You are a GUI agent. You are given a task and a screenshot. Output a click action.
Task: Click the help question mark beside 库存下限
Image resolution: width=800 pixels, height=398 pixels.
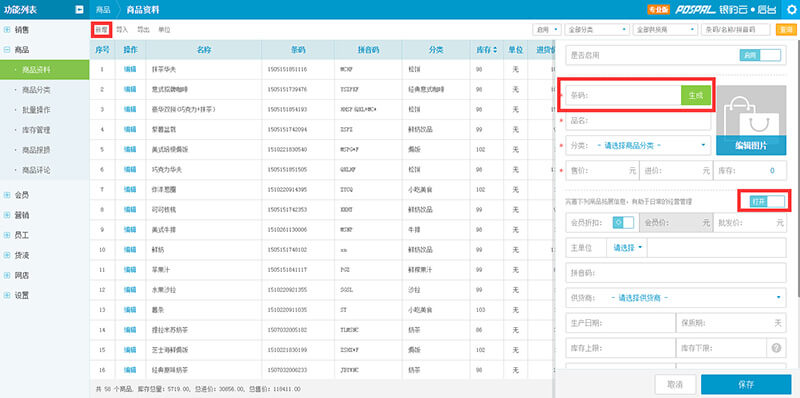[x=776, y=348]
